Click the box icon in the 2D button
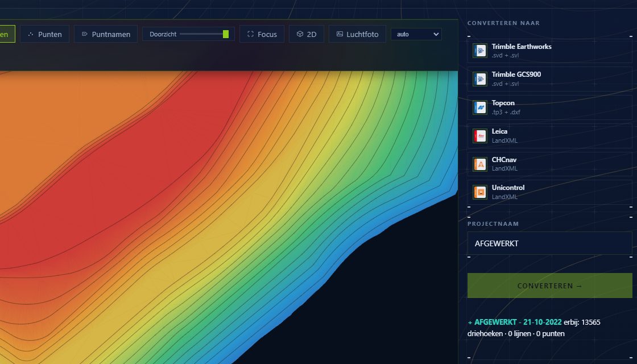 click(300, 34)
